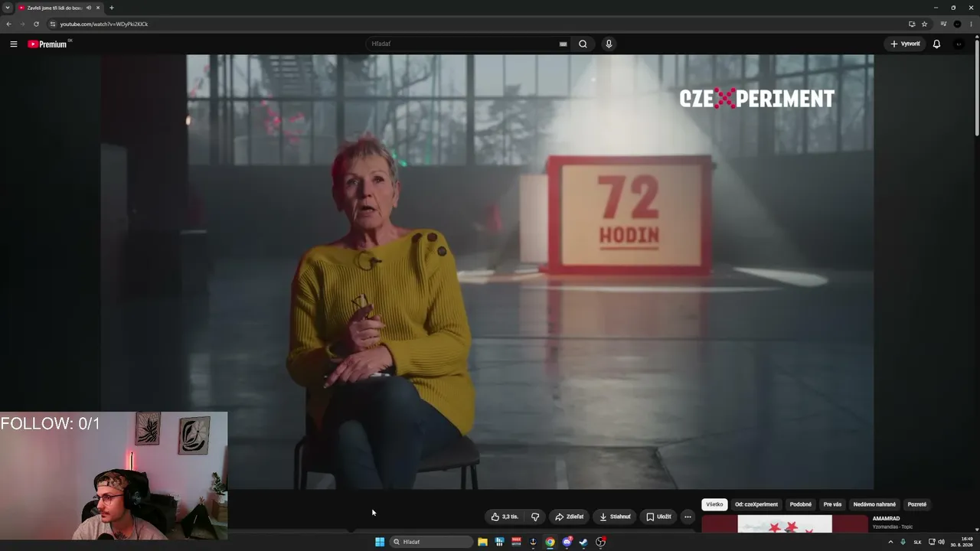Screen dimensions: 980x551
Task: Open the YouTube guide hamburger menu
Action: [x=13, y=44]
